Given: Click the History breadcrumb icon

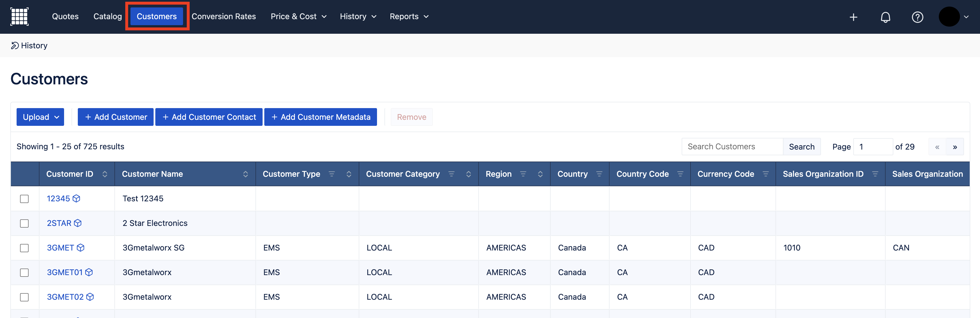Looking at the screenshot, I should (15, 46).
